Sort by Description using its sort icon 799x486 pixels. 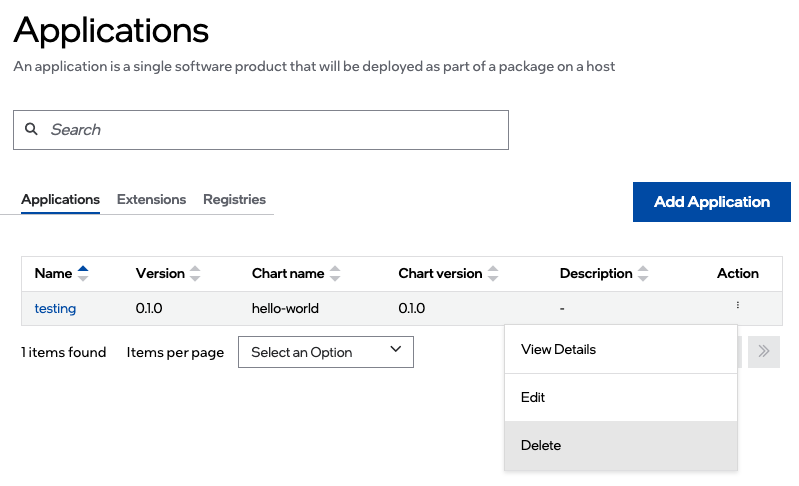643,273
